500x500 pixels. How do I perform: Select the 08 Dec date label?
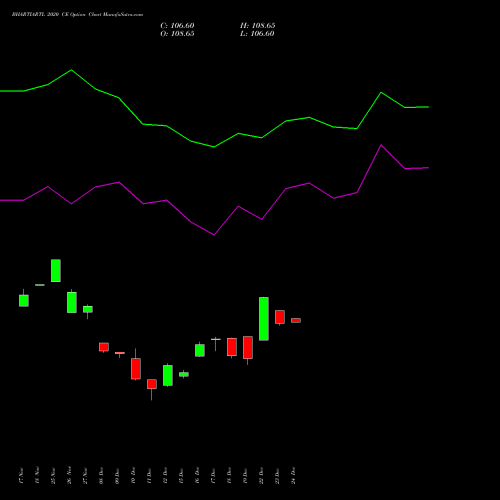pyautogui.click(x=101, y=475)
